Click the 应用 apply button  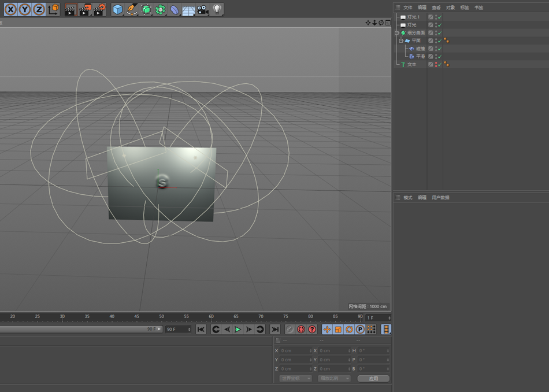[373, 378]
